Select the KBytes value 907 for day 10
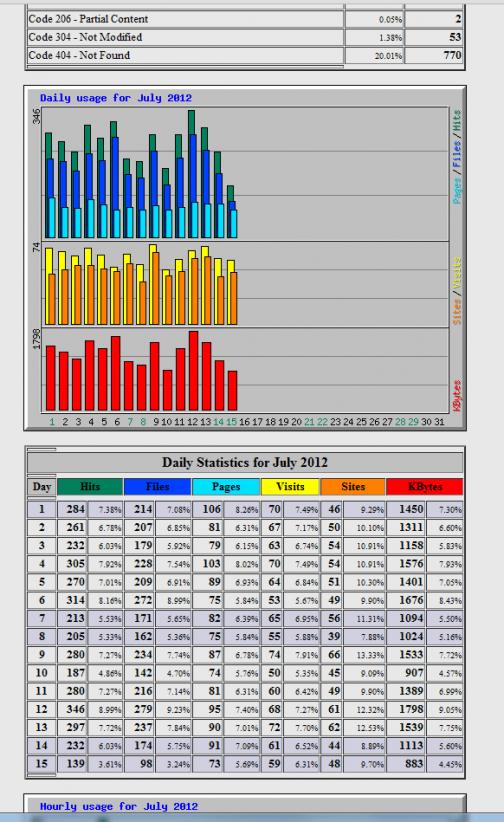Image resolution: width=504 pixels, height=822 pixels. tap(414, 673)
